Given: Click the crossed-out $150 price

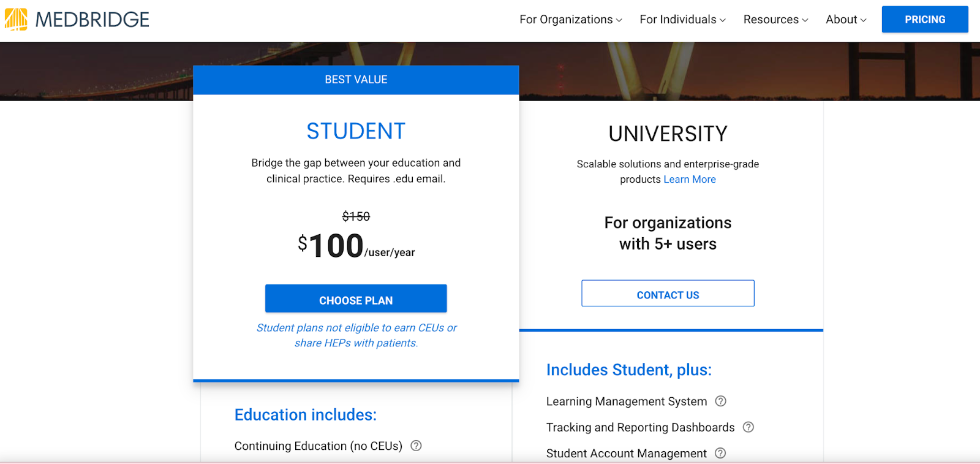Looking at the screenshot, I should 356,216.
